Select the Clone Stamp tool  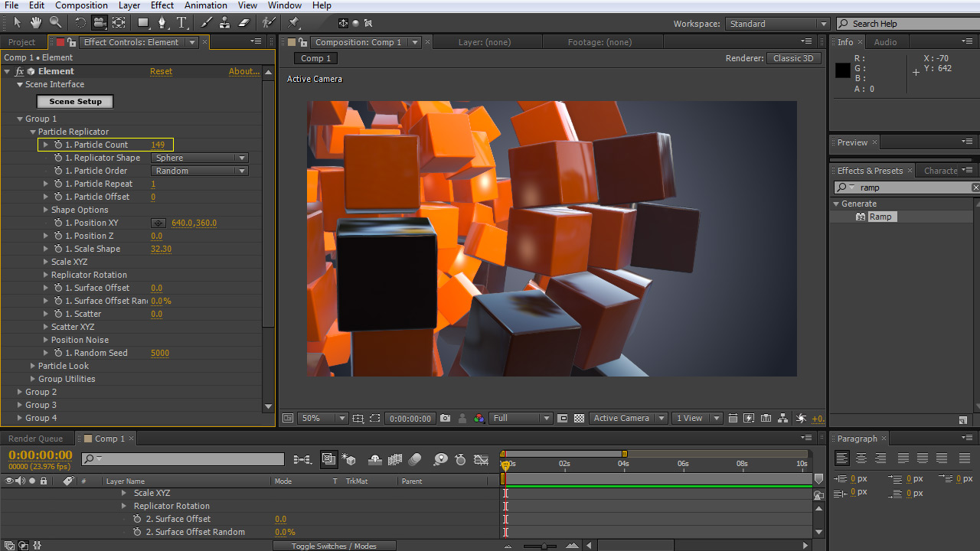[x=226, y=23]
